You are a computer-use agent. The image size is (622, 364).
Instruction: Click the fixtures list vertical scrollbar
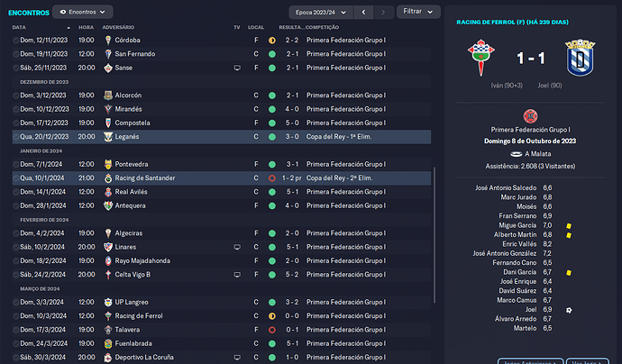434,235
